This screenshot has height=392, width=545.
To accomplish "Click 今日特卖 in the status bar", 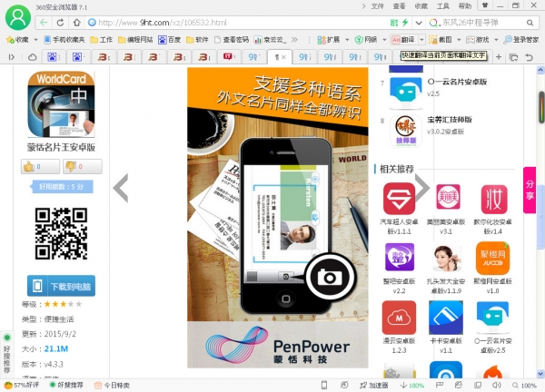I will pos(113,386).
